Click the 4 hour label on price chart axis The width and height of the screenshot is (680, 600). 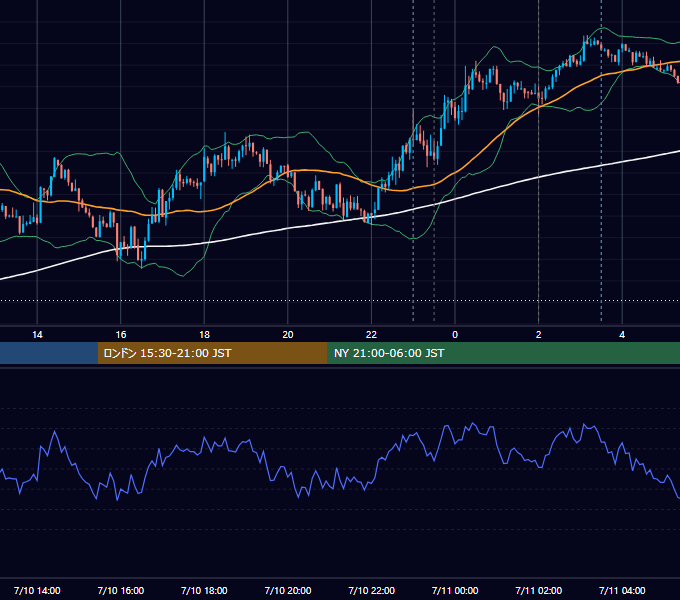coord(622,335)
